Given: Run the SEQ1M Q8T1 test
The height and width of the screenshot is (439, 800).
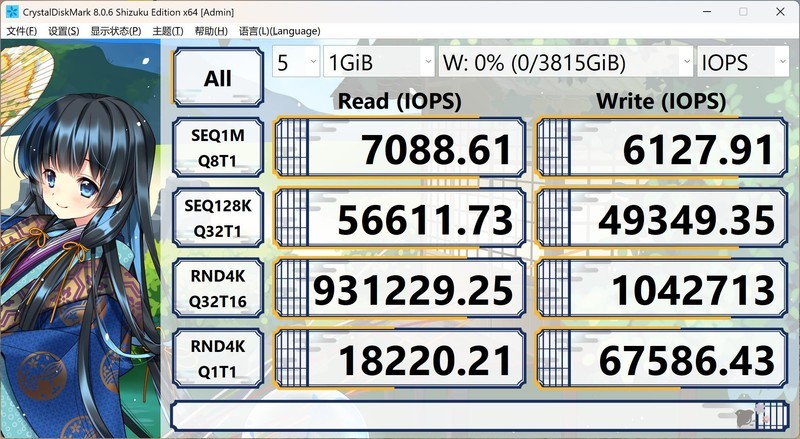Looking at the screenshot, I should click(x=218, y=148).
